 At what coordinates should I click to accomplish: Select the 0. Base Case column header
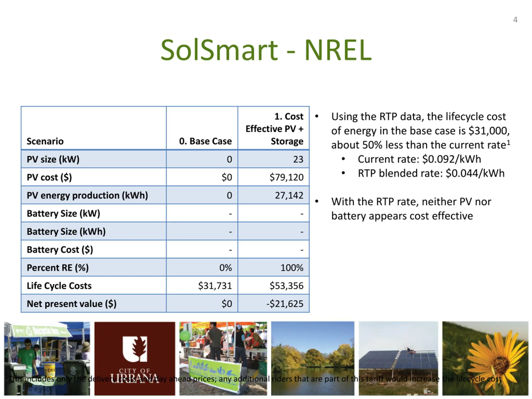pyautogui.click(x=205, y=141)
